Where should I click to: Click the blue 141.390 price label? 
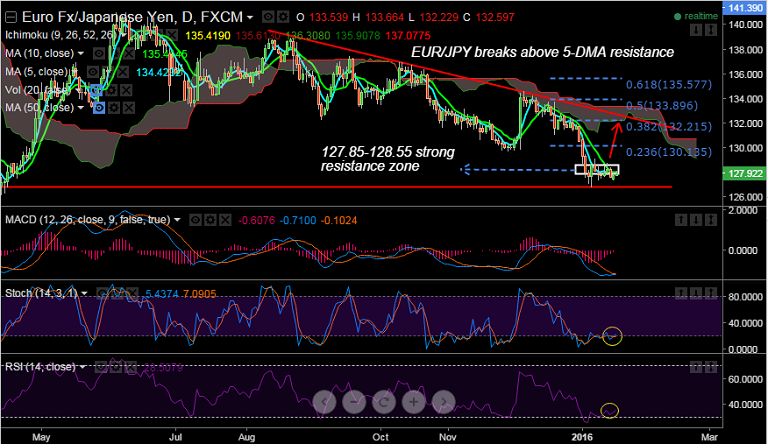745,7
